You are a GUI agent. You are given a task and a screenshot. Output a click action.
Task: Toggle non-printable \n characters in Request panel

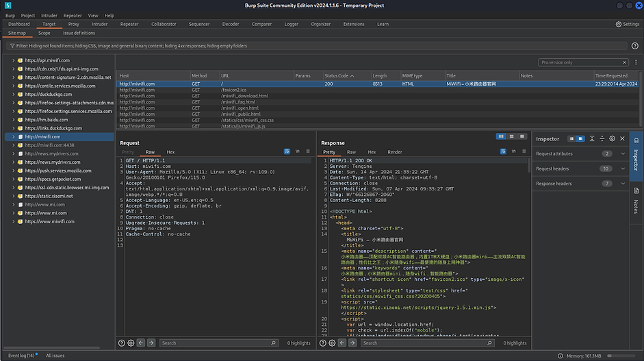297,151
